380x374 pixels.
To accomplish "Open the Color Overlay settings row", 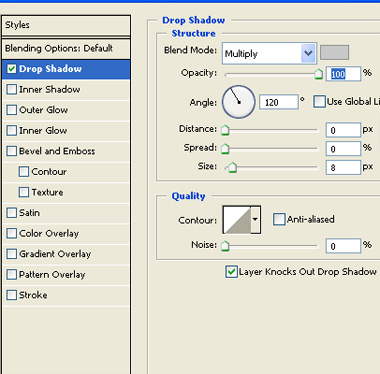I will 66,234.
